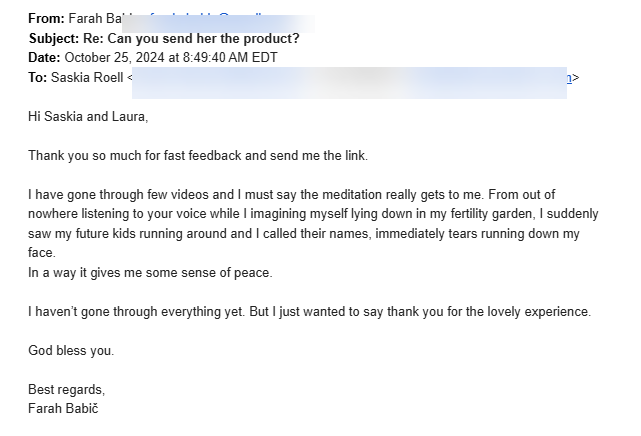Click the 'Best regards,' closing line
Viewport: 641px width, 436px height.
click(67, 389)
